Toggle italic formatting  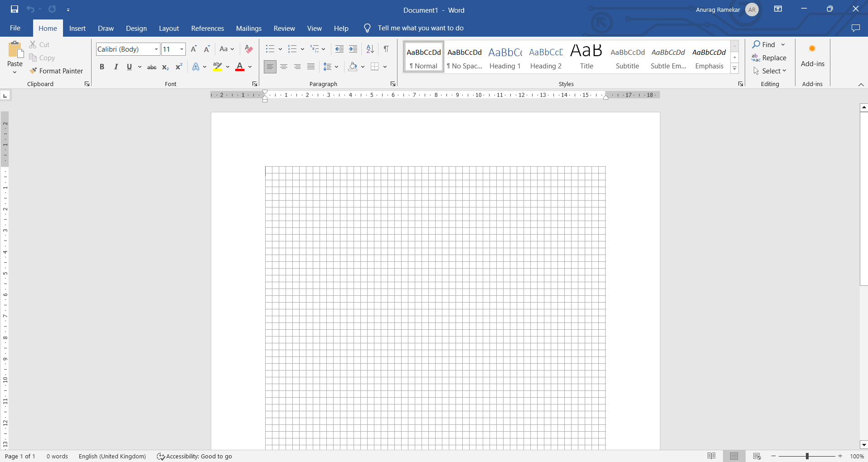tap(116, 67)
